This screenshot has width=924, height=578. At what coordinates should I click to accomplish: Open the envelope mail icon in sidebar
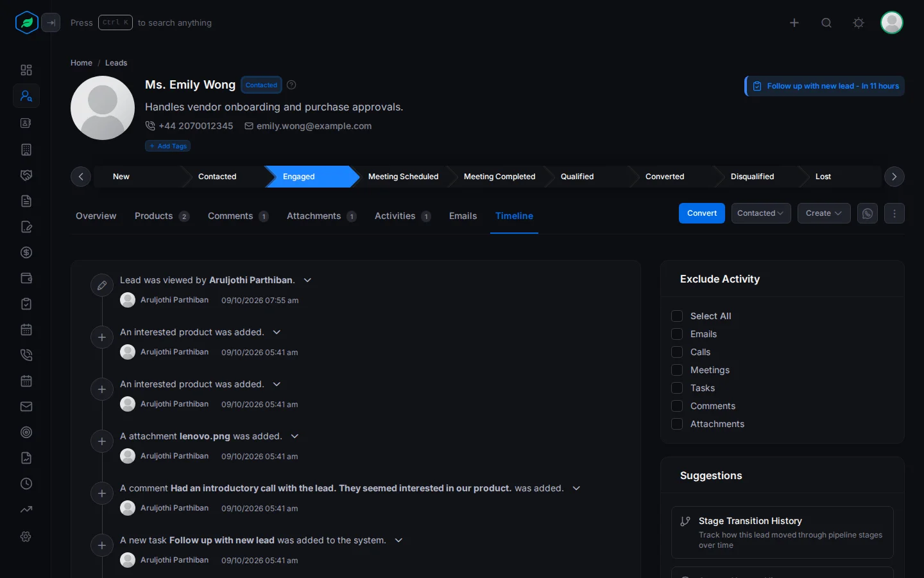coord(26,407)
